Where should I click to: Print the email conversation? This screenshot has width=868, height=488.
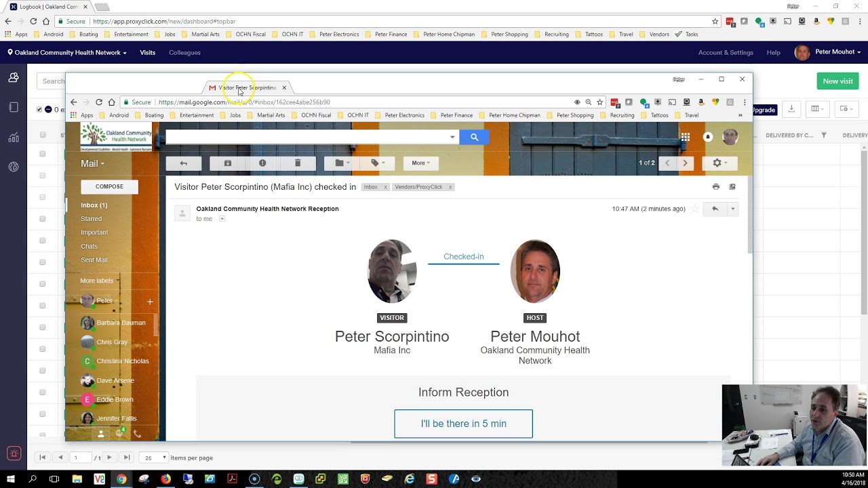715,186
